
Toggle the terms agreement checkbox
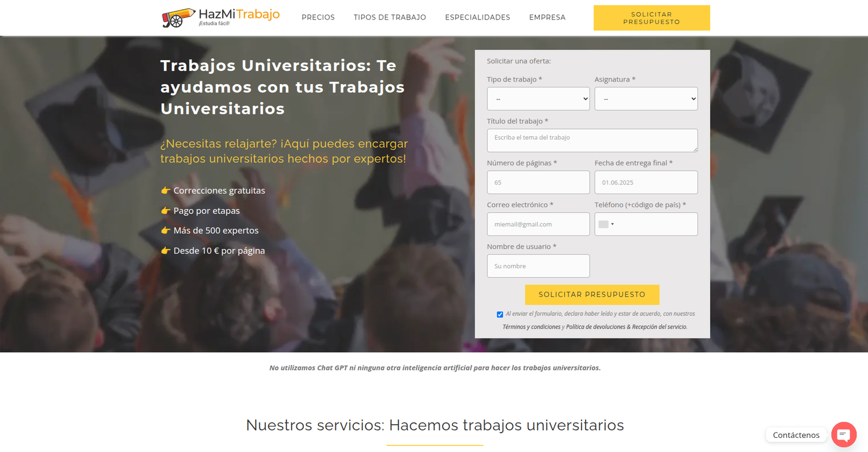(500, 315)
